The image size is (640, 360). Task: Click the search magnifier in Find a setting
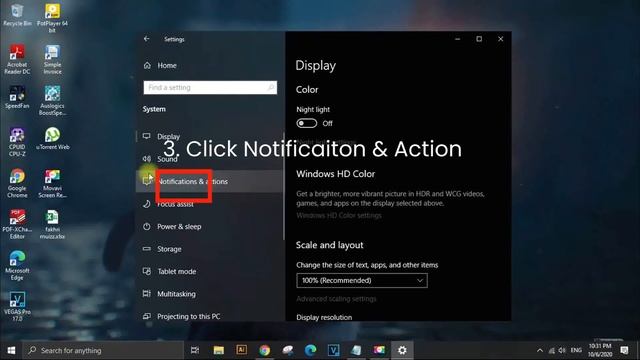(271, 87)
